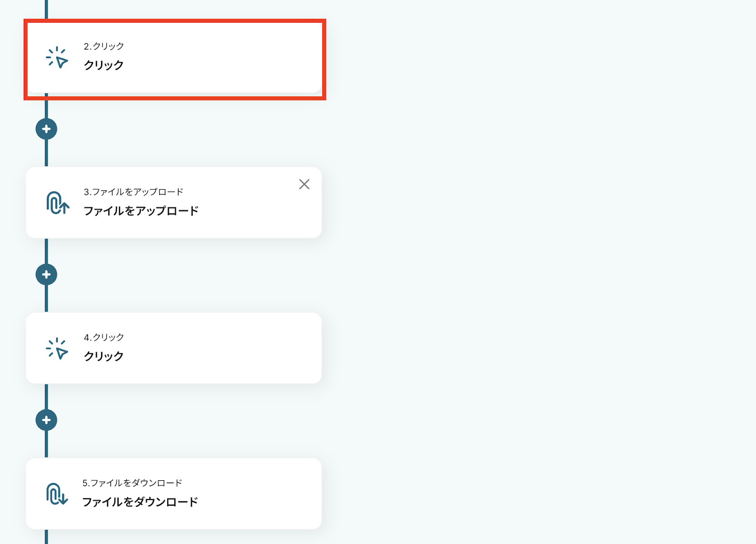Click the cursor icon in step 4
The width and height of the screenshot is (756, 544).
click(57, 348)
